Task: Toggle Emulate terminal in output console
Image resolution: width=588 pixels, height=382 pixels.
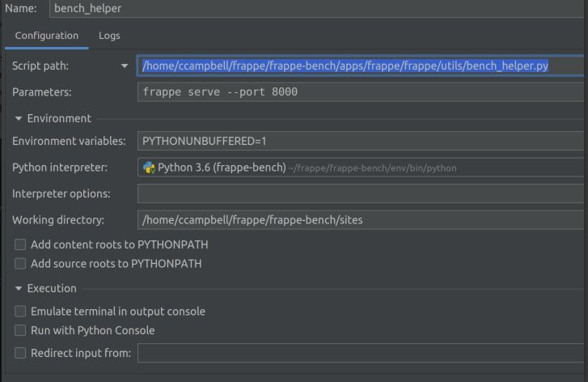Action: click(x=20, y=312)
